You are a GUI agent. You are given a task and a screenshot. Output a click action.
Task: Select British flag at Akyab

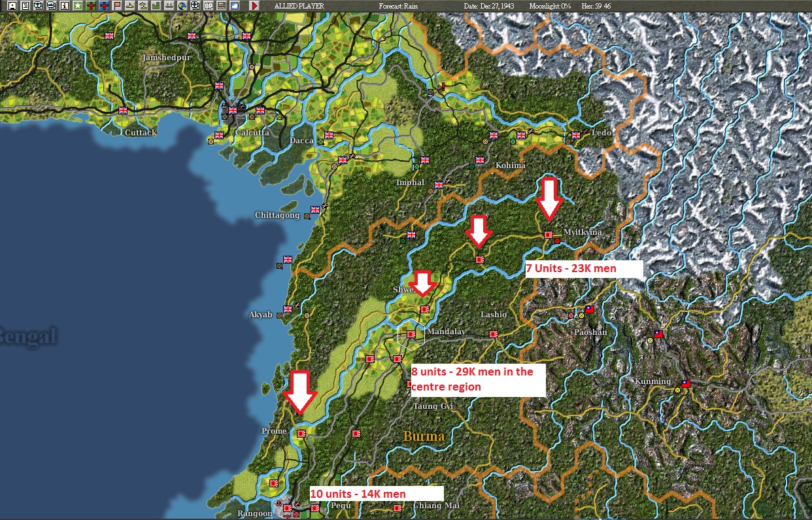click(x=287, y=309)
